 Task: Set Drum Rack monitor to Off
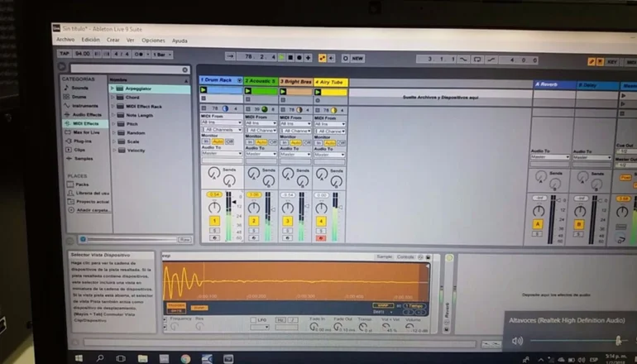point(229,141)
